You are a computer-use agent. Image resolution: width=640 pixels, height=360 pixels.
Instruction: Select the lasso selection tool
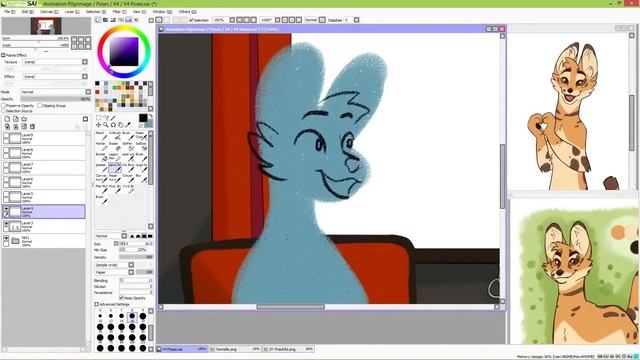[x=106, y=118]
